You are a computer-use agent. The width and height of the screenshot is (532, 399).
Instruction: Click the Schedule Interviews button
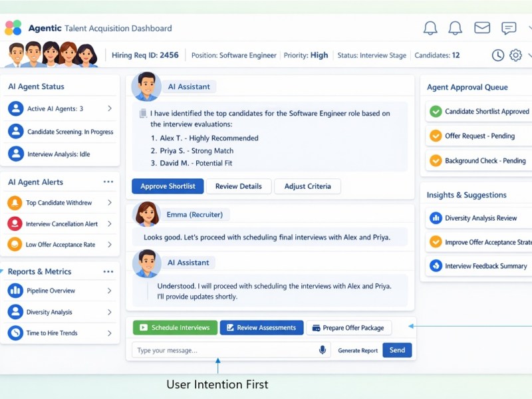coord(175,328)
